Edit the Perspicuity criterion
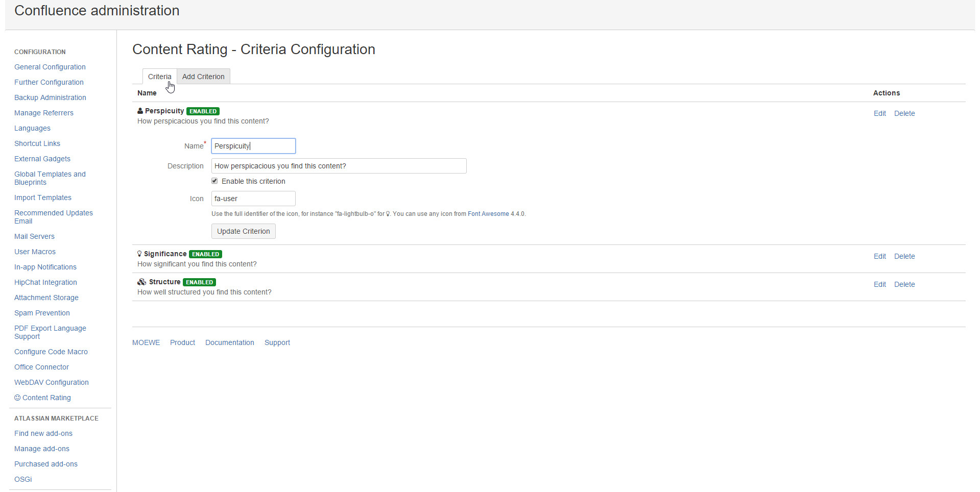Image resolution: width=980 pixels, height=492 pixels. point(879,113)
